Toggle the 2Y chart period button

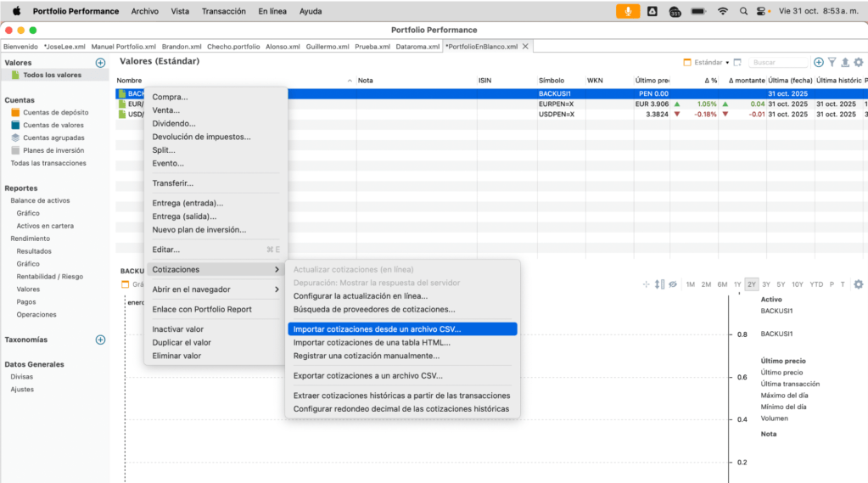(x=752, y=284)
